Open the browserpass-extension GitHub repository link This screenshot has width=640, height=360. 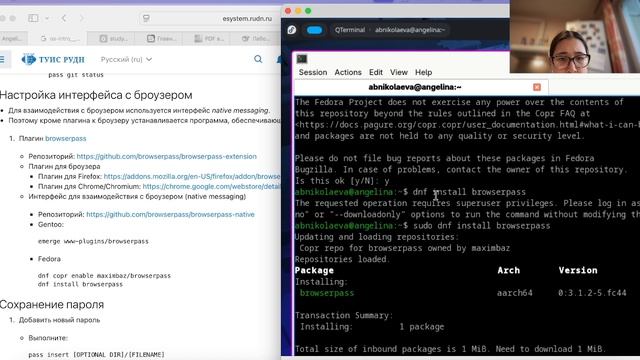tap(167, 156)
